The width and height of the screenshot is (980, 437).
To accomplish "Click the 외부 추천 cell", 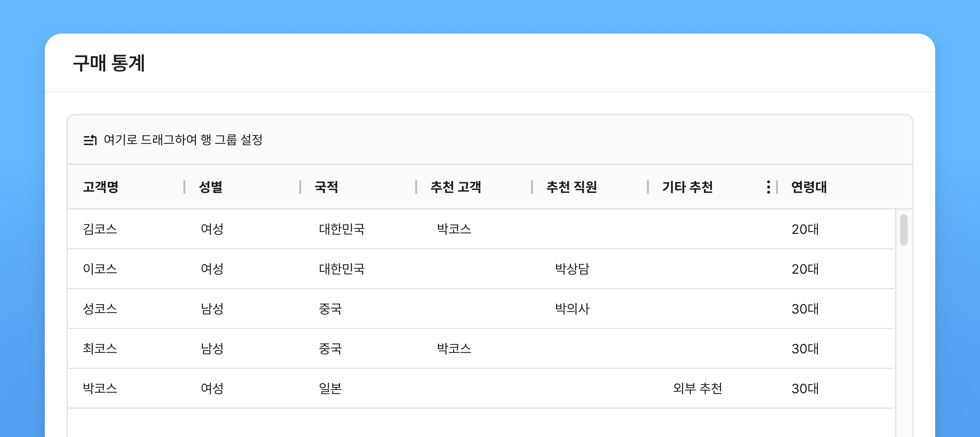I will click(697, 388).
